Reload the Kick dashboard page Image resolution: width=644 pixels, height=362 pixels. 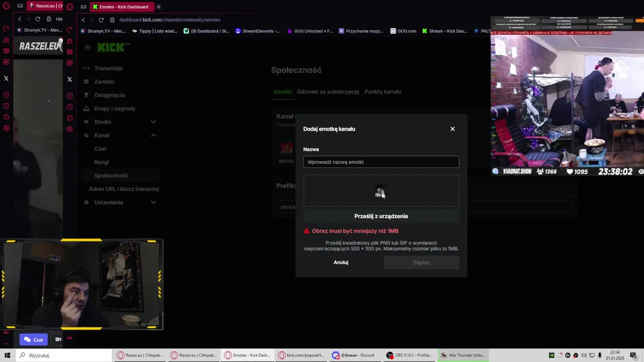click(101, 20)
